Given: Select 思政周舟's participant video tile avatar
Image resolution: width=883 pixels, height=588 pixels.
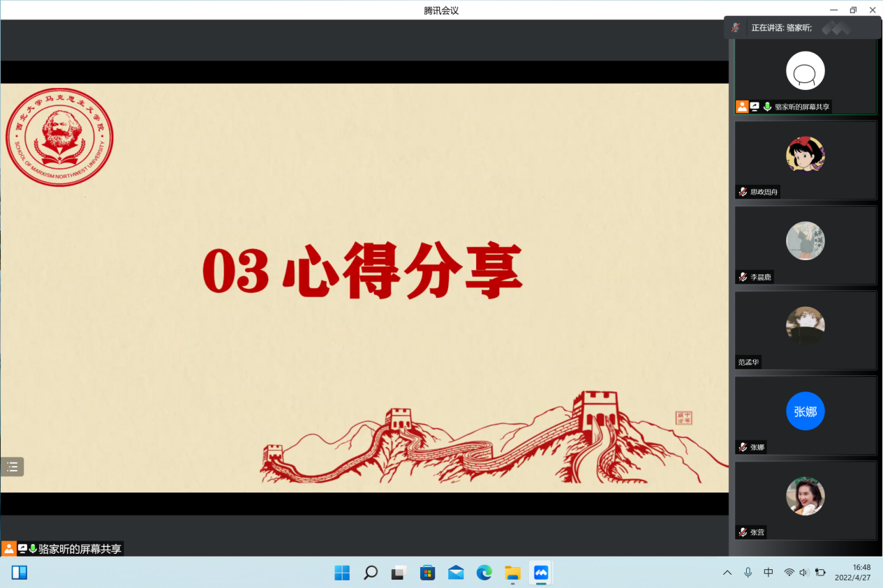Looking at the screenshot, I should pyautogui.click(x=805, y=155).
